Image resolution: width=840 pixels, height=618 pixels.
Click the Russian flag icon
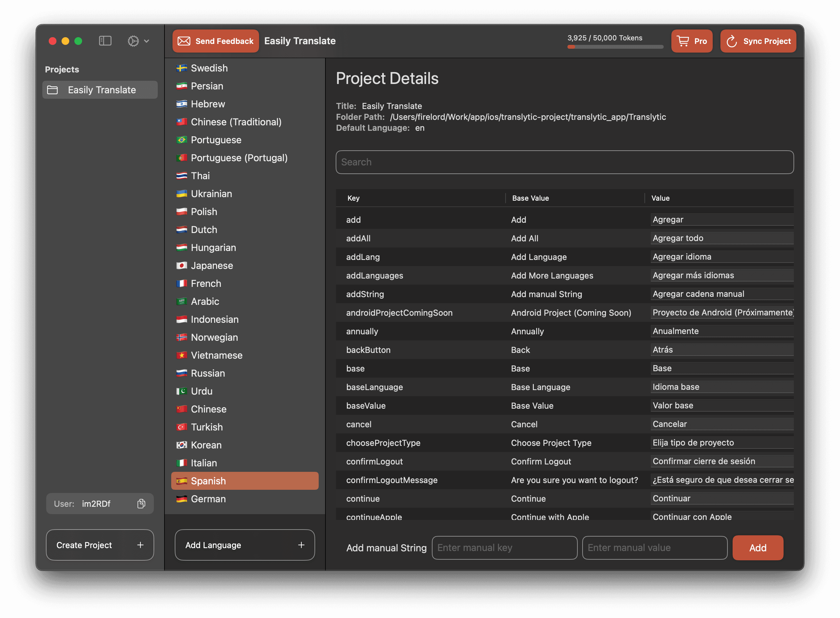click(181, 373)
